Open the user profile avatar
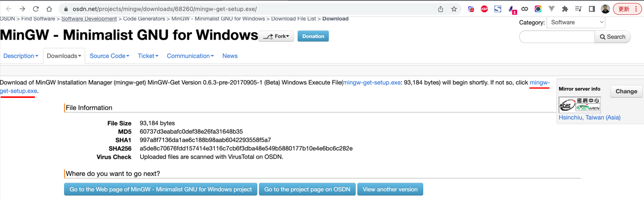The width and height of the screenshot is (644, 199). [605, 9]
